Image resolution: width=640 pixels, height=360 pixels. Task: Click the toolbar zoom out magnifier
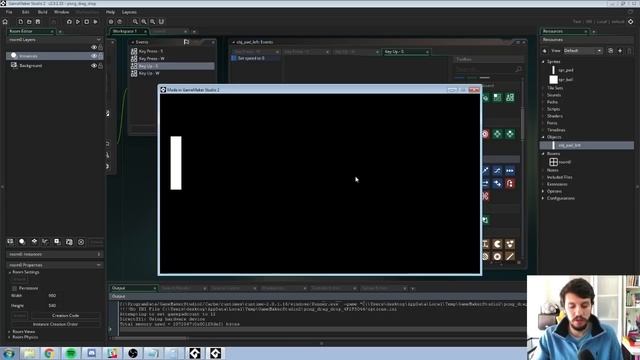click(x=135, y=22)
